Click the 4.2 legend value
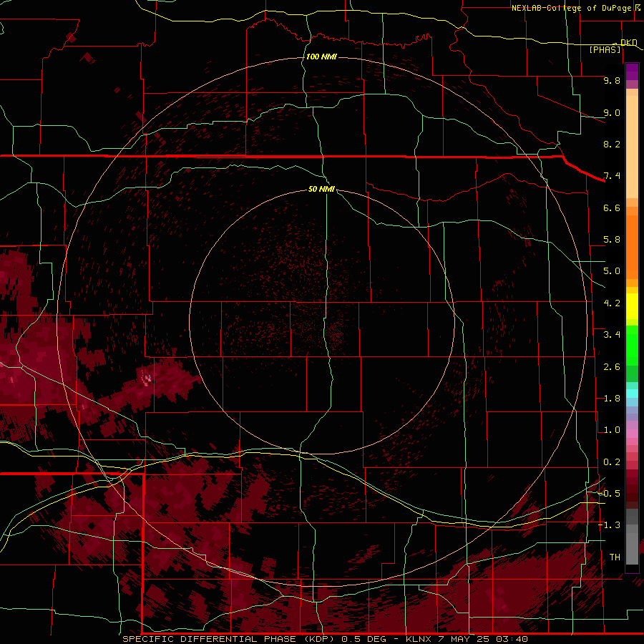The width and height of the screenshot is (644, 644). point(612,303)
